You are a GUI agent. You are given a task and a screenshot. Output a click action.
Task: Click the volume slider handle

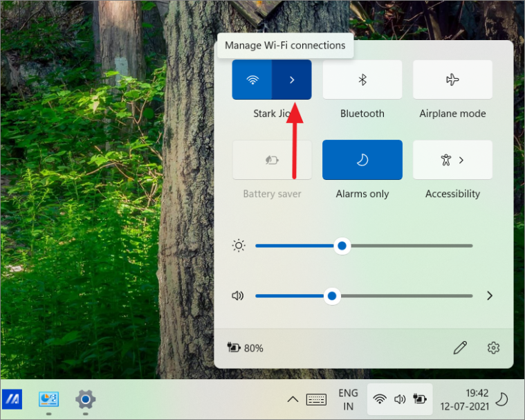[x=332, y=296]
